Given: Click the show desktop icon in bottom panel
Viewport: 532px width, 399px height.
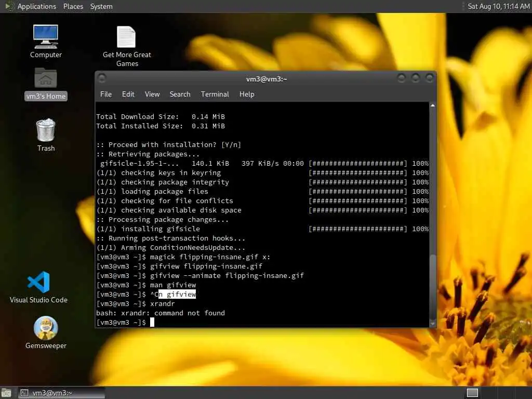Looking at the screenshot, I should click(6, 393).
